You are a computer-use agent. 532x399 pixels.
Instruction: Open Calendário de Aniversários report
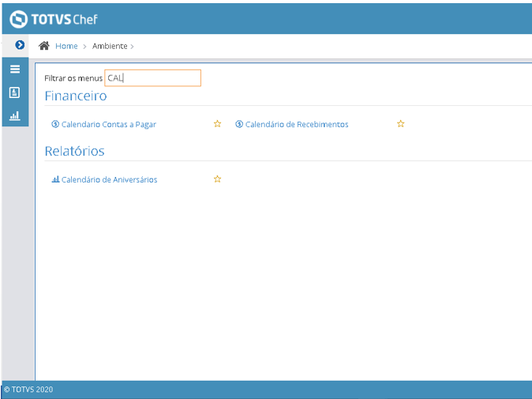(x=109, y=179)
